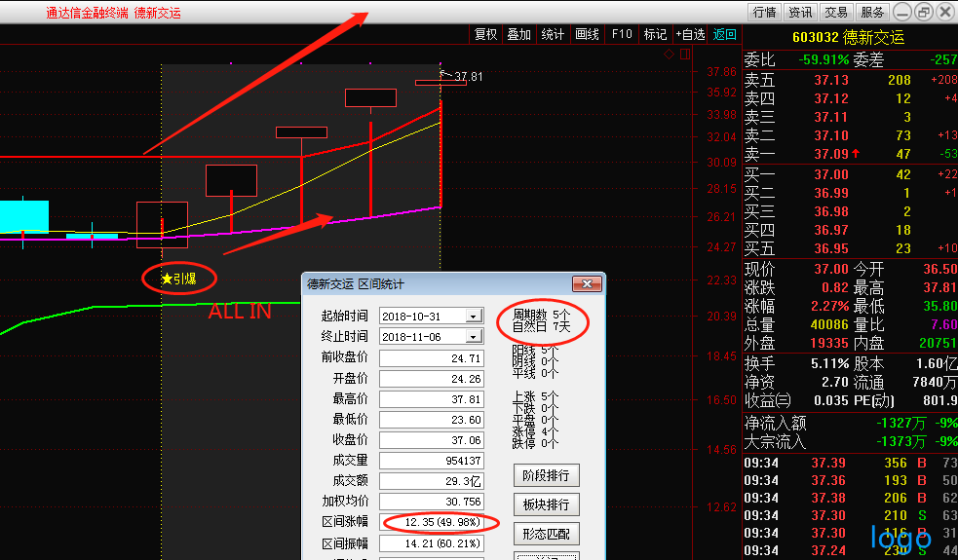Click the 卖一 ask price 37.09

tap(831, 154)
